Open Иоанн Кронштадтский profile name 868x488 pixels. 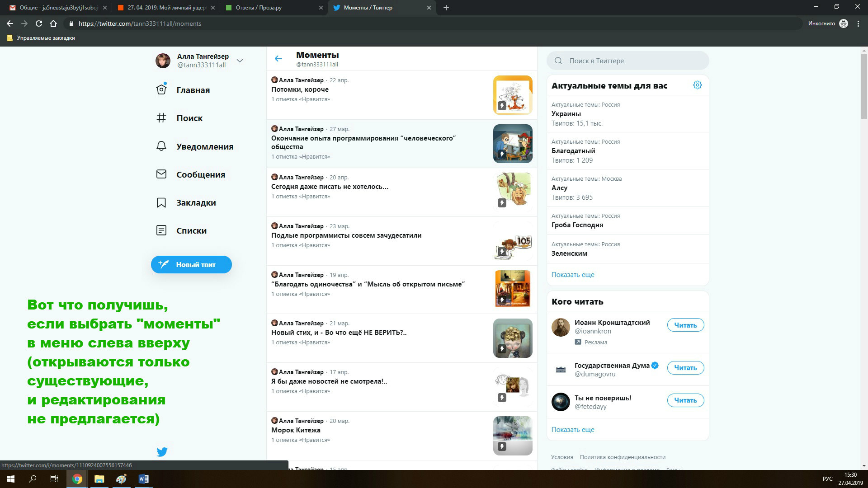pyautogui.click(x=612, y=323)
